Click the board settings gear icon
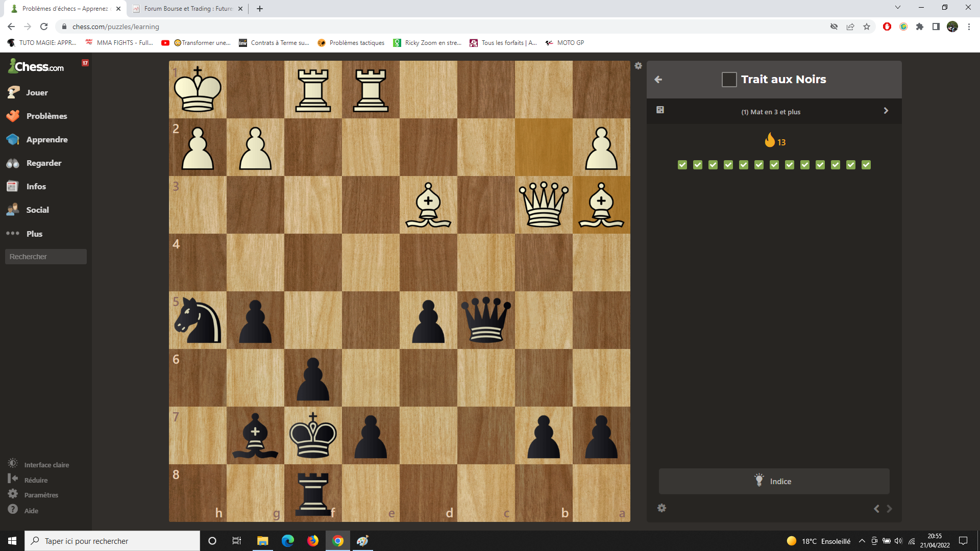The height and width of the screenshot is (551, 980). 638,66
